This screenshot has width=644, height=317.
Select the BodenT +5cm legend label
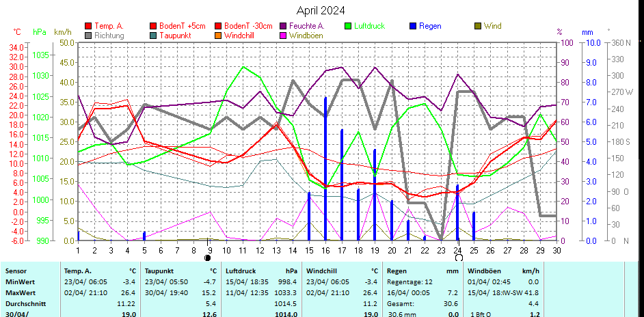[183, 26]
